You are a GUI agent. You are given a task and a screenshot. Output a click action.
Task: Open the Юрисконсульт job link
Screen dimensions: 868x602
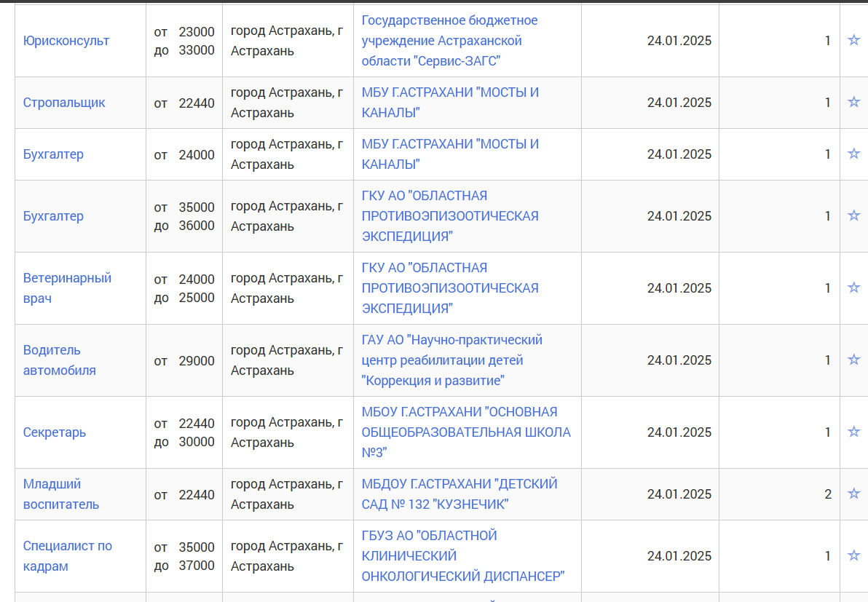point(66,41)
